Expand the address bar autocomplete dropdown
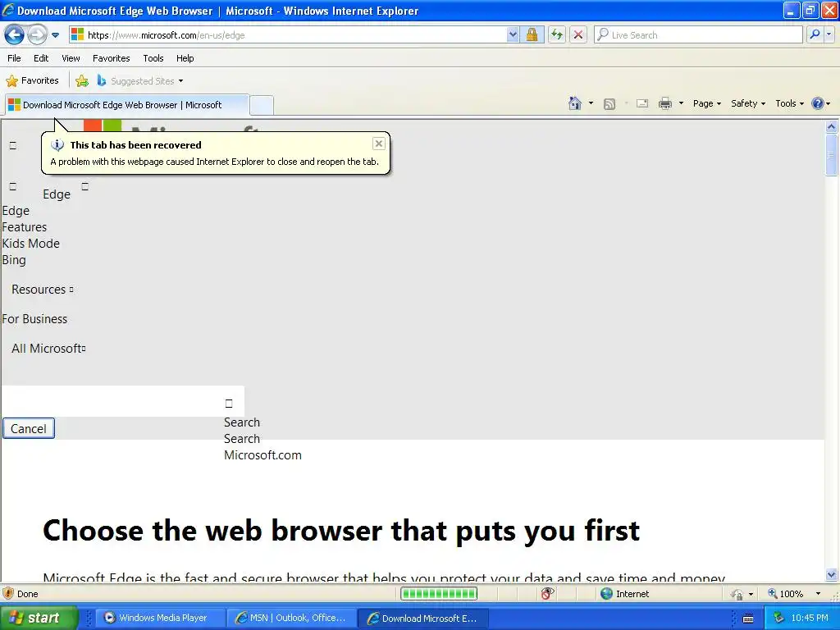840x630 pixels. pos(513,34)
